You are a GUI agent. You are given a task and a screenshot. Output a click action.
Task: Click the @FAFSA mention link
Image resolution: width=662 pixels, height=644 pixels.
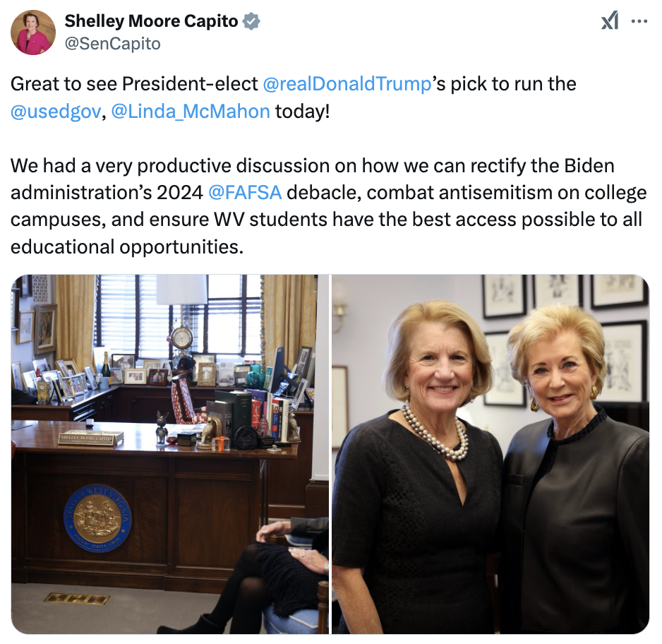[245, 193]
